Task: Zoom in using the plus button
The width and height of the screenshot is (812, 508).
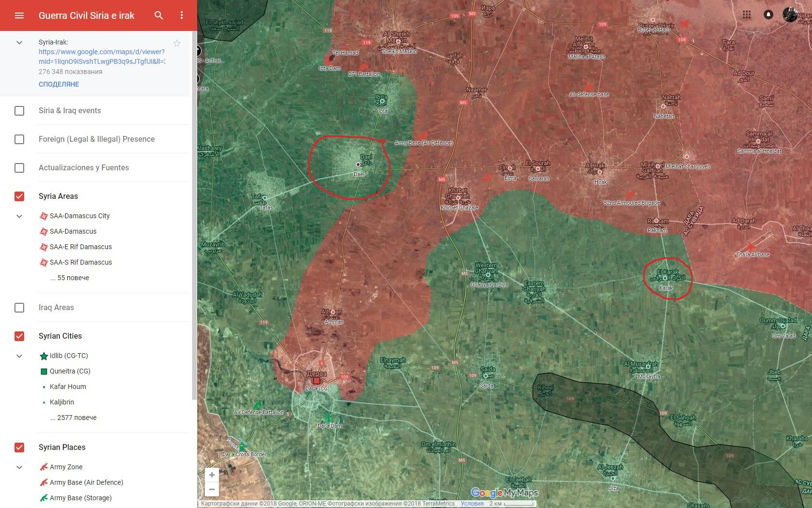Action: (212, 475)
